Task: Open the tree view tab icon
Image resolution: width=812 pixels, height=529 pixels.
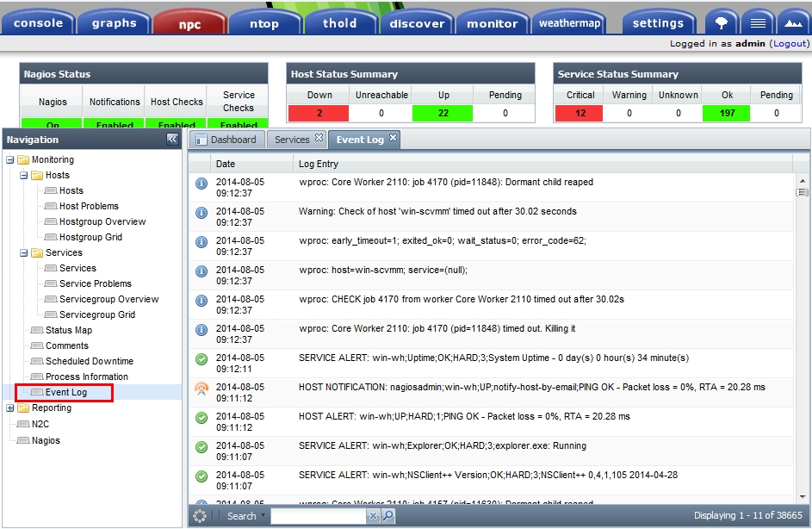Action: coord(722,23)
